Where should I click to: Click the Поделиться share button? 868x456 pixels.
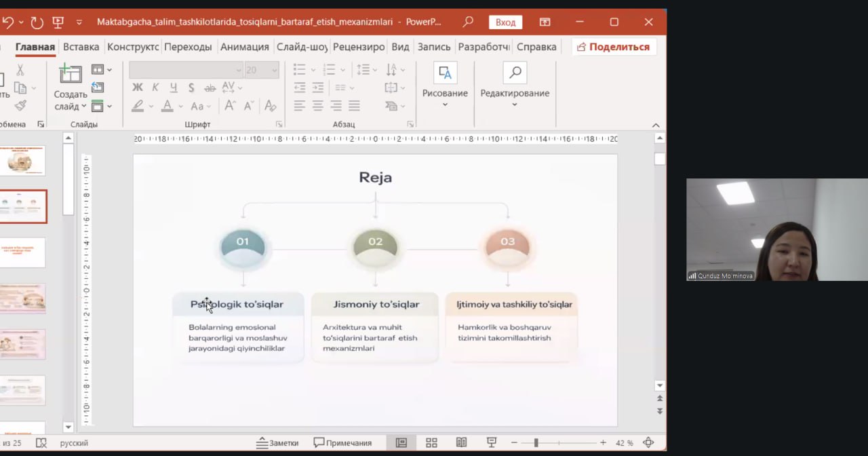(614, 47)
